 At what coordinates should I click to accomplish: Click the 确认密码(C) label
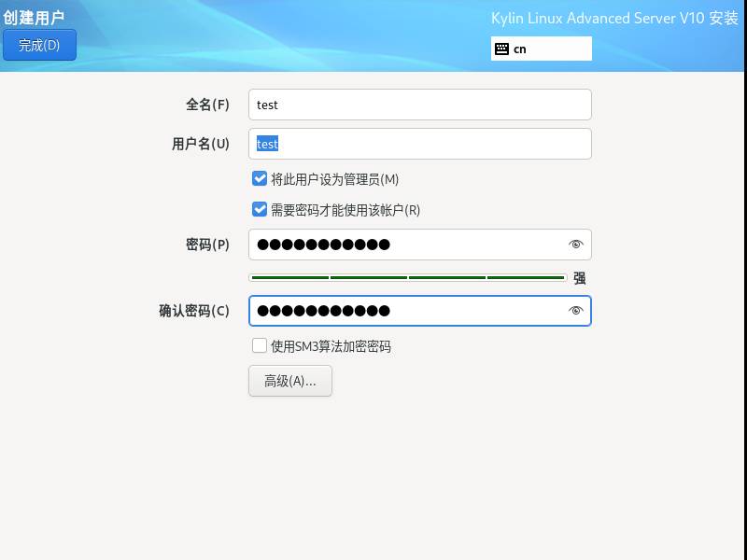pos(193,311)
